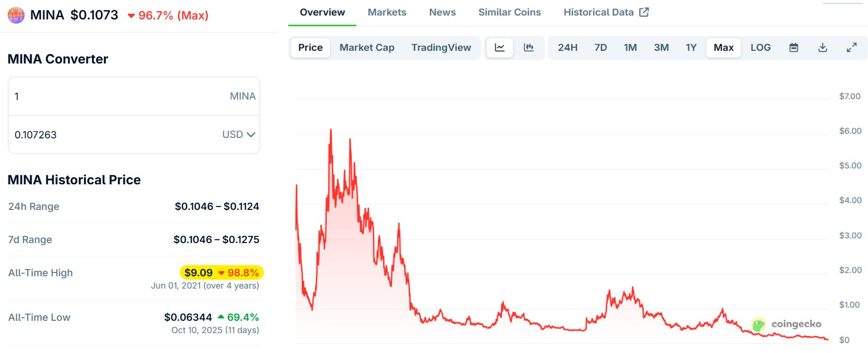Image resolution: width=868 pixels, height=353 pixels.
Task: Click the MINA amount input field
Action: (119, 96)
